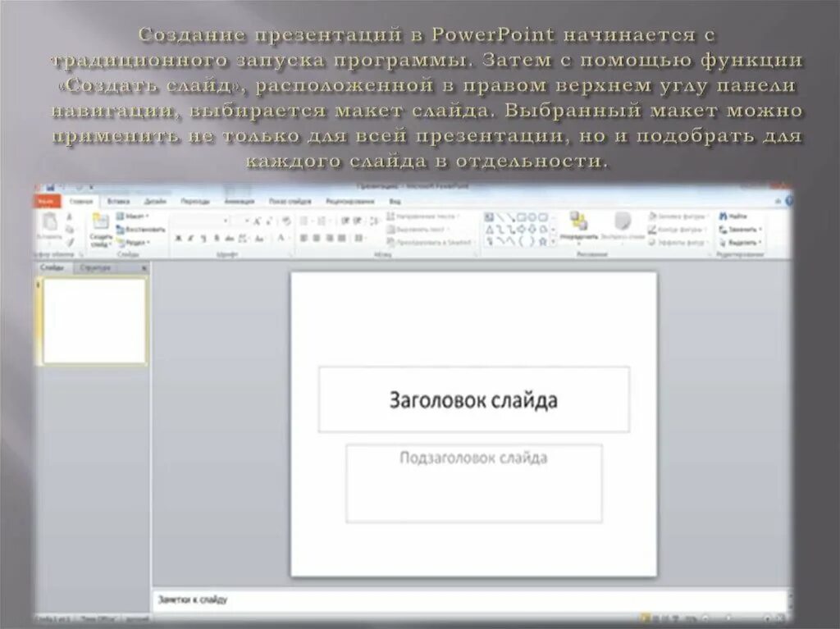The image size is (840, 629).
Task: Align text left in paragraph group
Action: tap(304, 239)
